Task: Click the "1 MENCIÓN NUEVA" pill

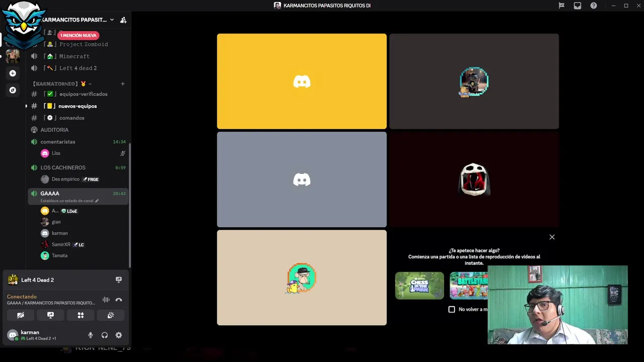Action: point(78,35)
